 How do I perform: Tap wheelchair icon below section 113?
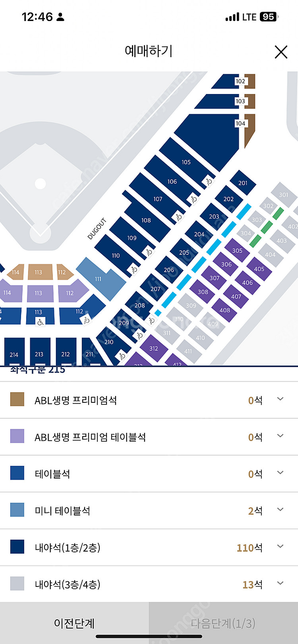(x=40, y=322)
